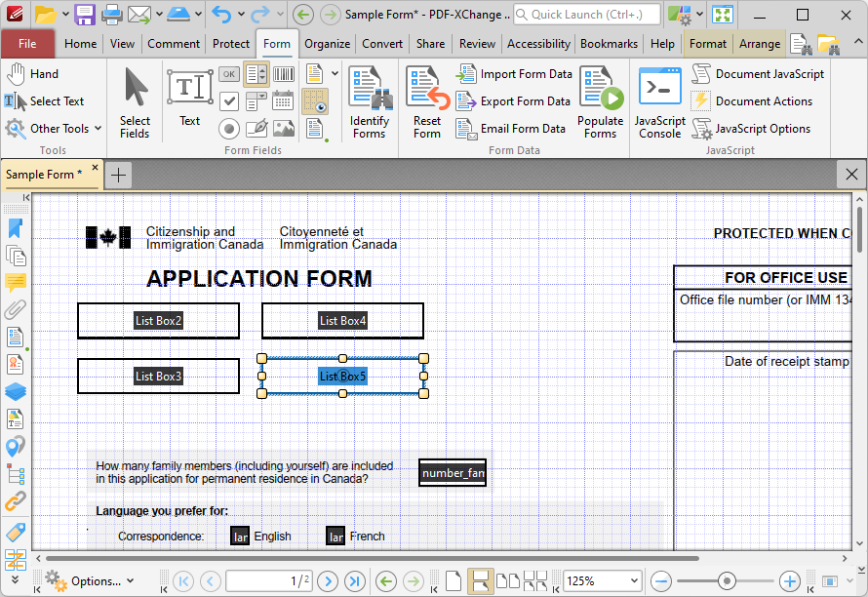Screen dimensions: 868x597
Task: Toggle the grid visibility eye button
Action: tap(315, 101)
